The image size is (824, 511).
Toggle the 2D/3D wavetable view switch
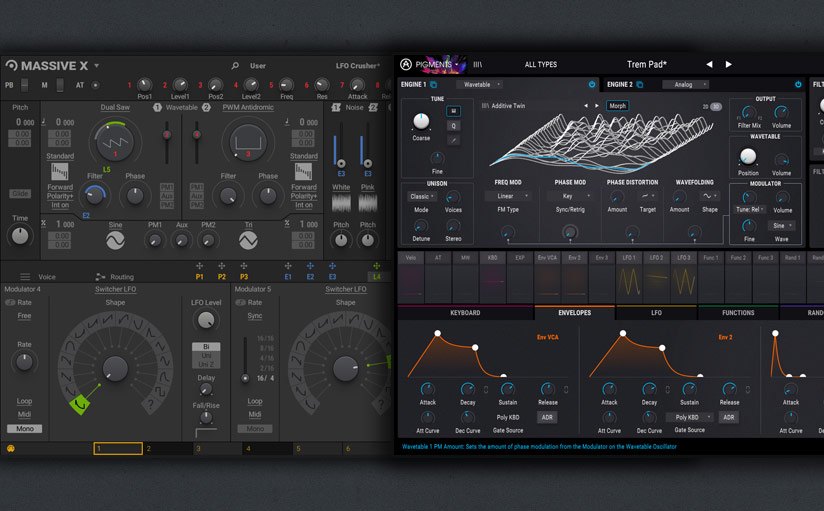[x=713, y=106]
